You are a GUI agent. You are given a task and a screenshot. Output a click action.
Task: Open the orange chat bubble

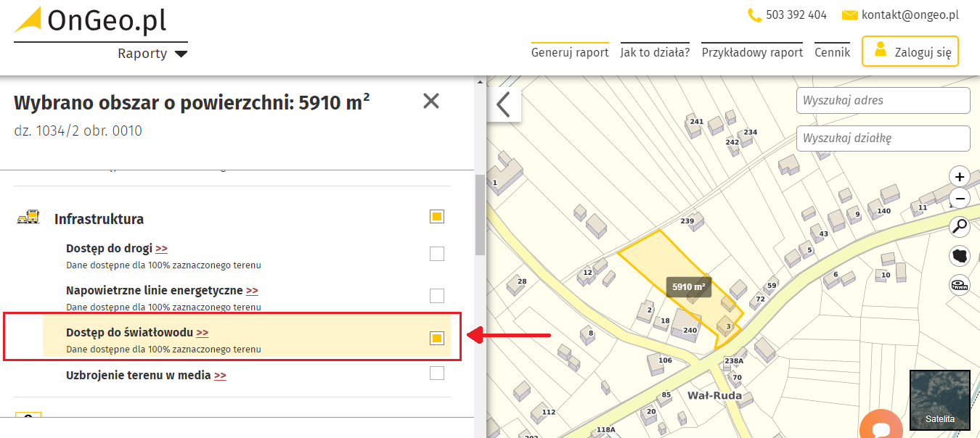[x=881, y=426]
